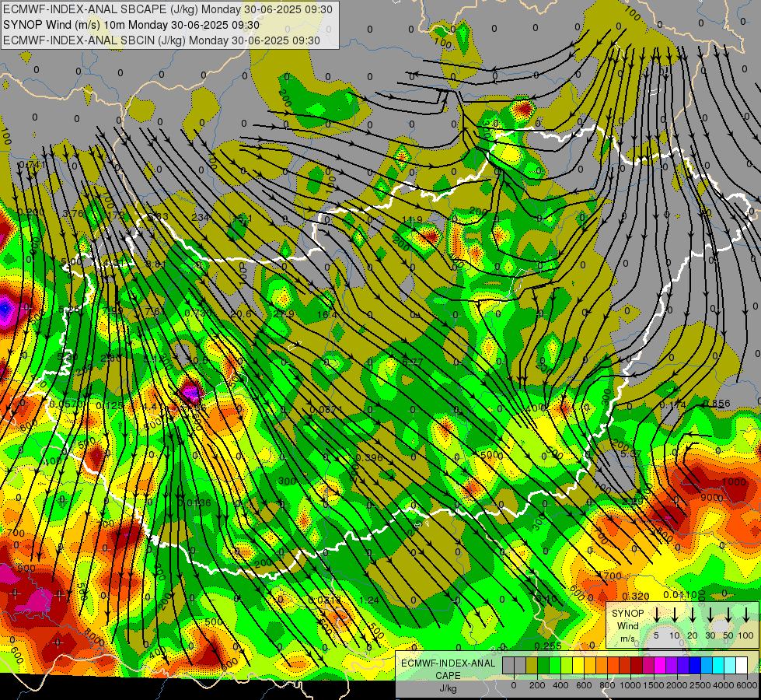
Task: Click the 234 value on the map
Action: pyautogui.click(x=201, y=217)
